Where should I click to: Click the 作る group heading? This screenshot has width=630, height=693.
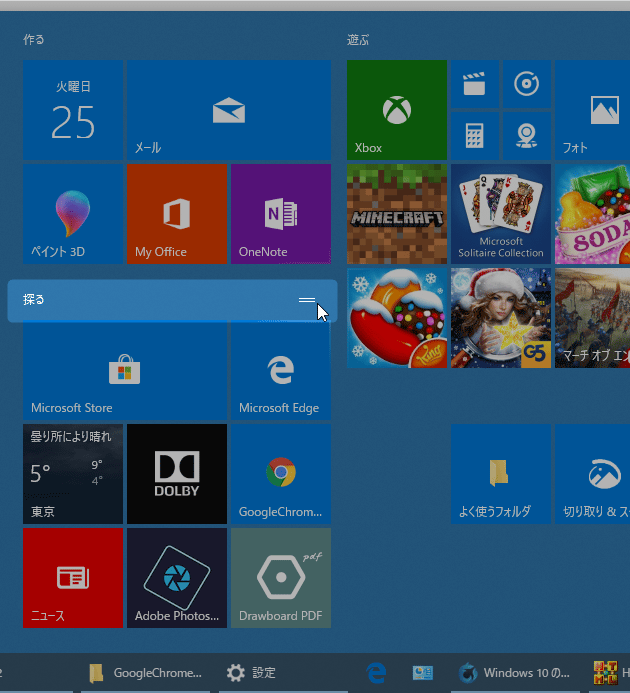coord(34,40)
